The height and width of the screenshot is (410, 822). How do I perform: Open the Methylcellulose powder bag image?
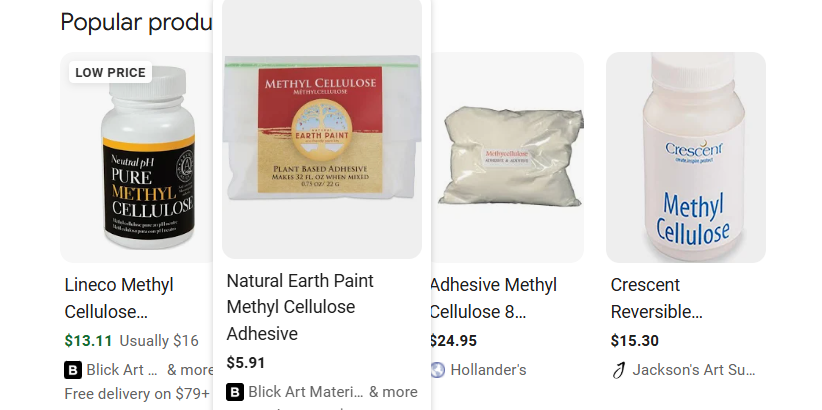[x=507, y=157]
